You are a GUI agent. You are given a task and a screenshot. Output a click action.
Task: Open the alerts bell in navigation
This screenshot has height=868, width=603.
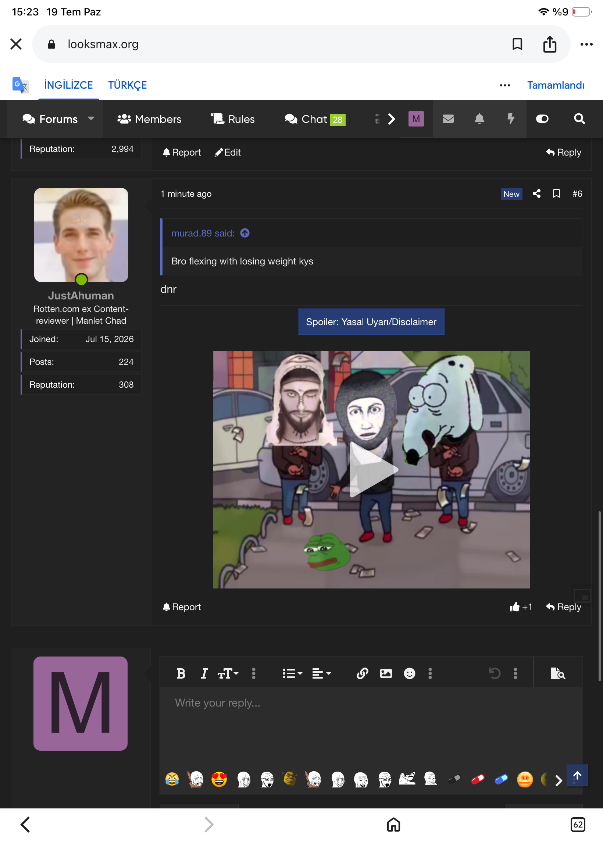[479, 119]
